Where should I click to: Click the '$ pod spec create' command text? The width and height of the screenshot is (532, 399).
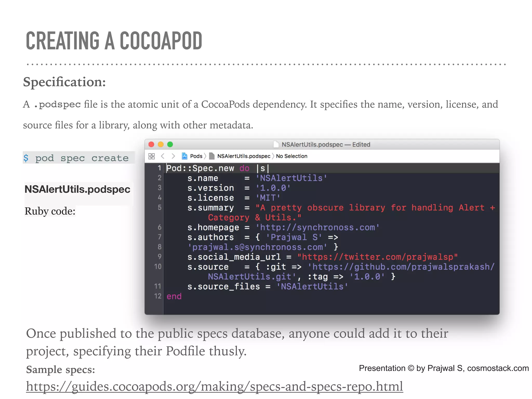pyautogui.click(x=76, y=158)
